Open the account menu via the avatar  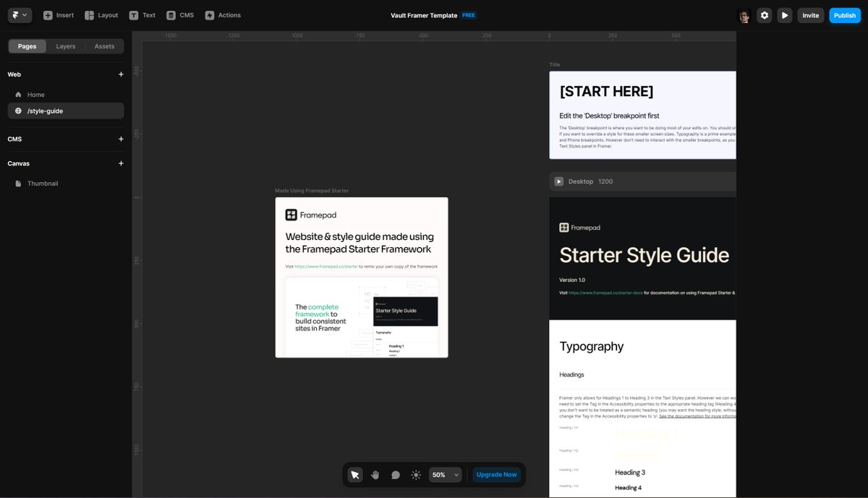click(744, 14)
